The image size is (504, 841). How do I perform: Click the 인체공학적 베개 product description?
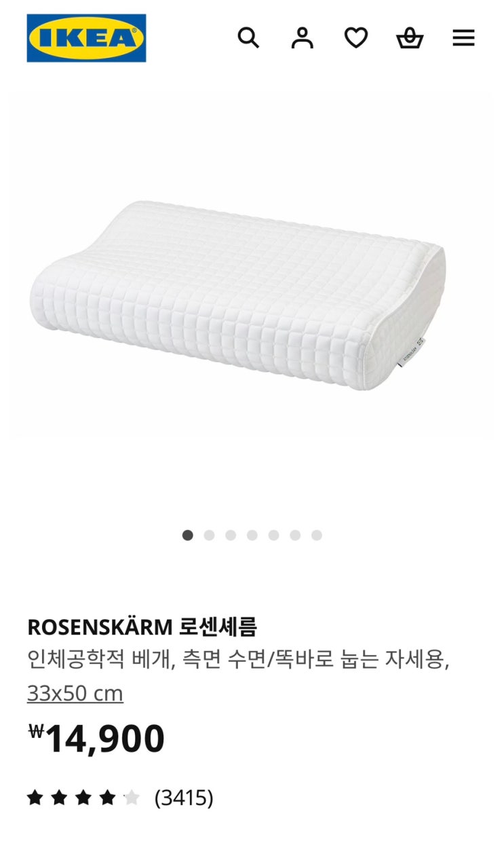pyautogui.click(x=239, y=659)
